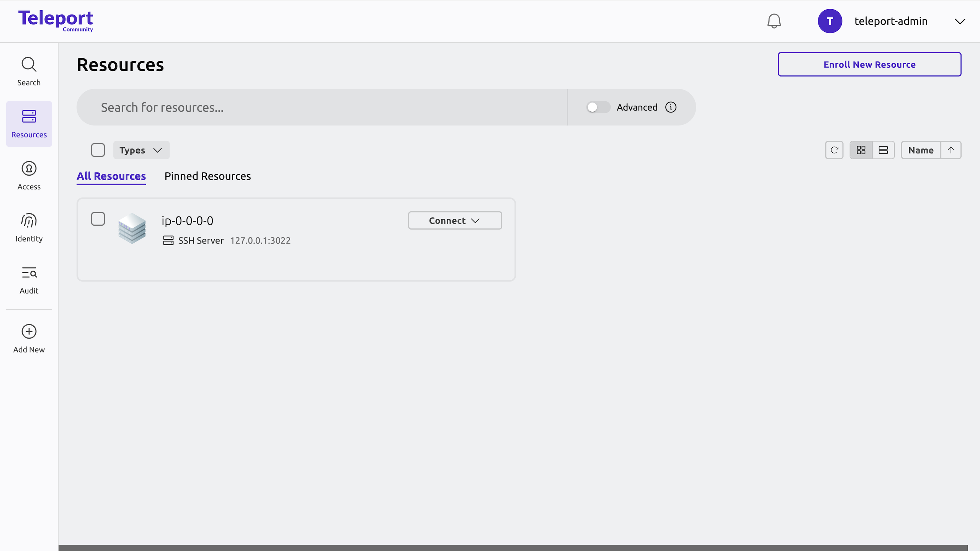
Task: Switch to list view layout
Action: [884, 150]
